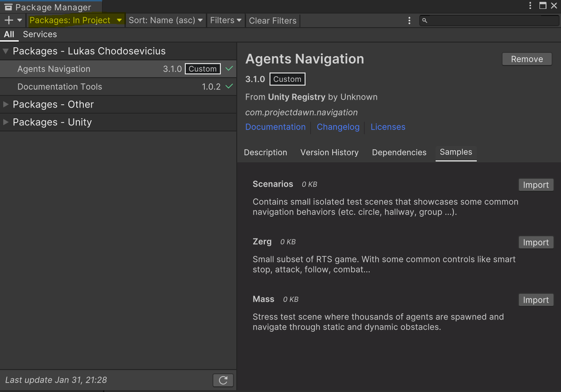Click the Mass sample name

263,299
